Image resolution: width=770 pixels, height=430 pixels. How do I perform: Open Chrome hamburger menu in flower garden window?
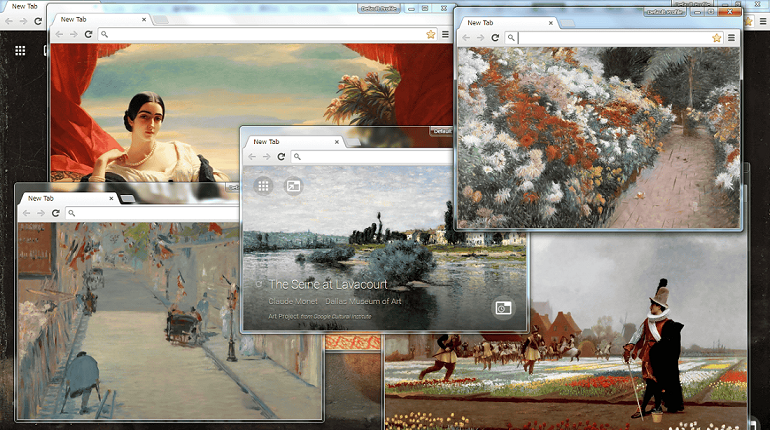point(731,38)
